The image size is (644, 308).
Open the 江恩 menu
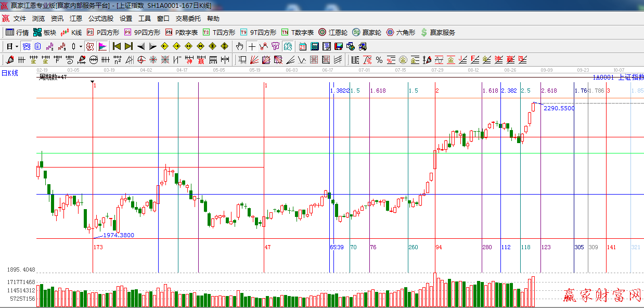76,19
